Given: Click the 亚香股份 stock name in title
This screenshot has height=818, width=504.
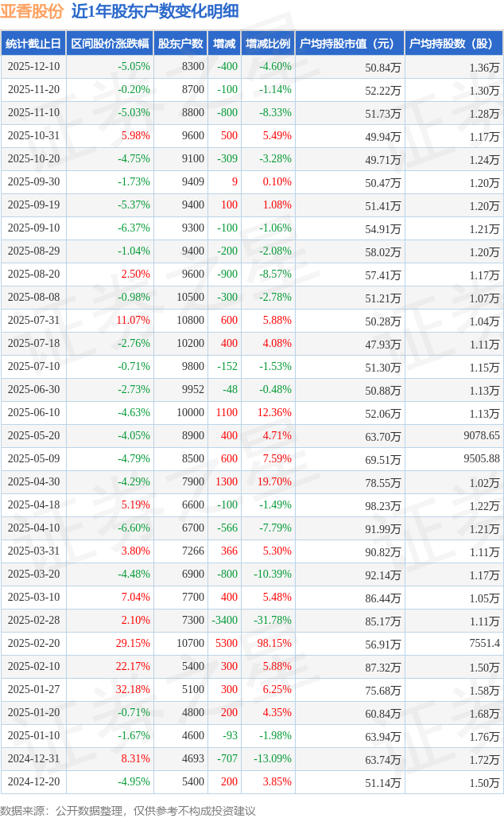Looking at the screenshot, I should pyautogui.click(x=33, y=11).
